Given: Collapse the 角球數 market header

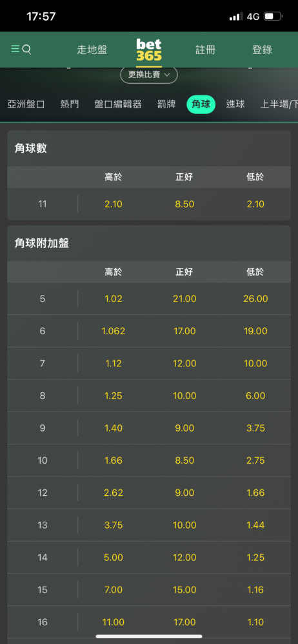Looking at the screenshot, I should tap(149, 149).
